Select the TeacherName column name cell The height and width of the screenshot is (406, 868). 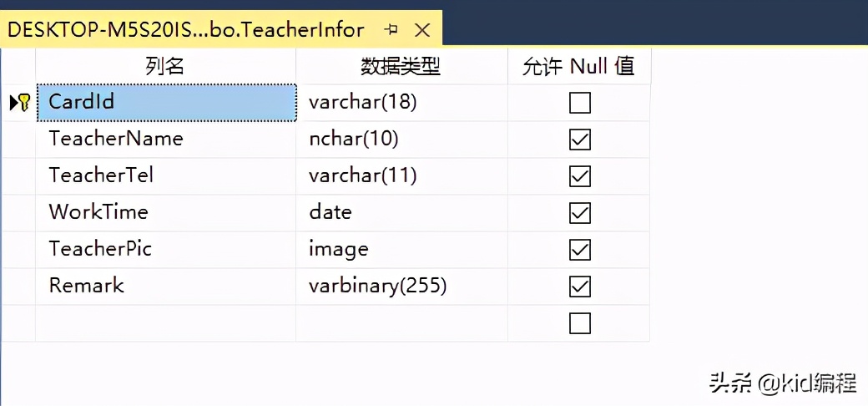coord(165,139)
